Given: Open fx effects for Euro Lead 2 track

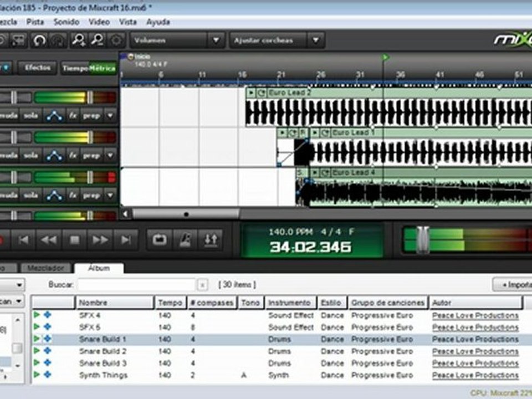Looking at the screenshot, I should pyautogui.click(x=73, y=116).
